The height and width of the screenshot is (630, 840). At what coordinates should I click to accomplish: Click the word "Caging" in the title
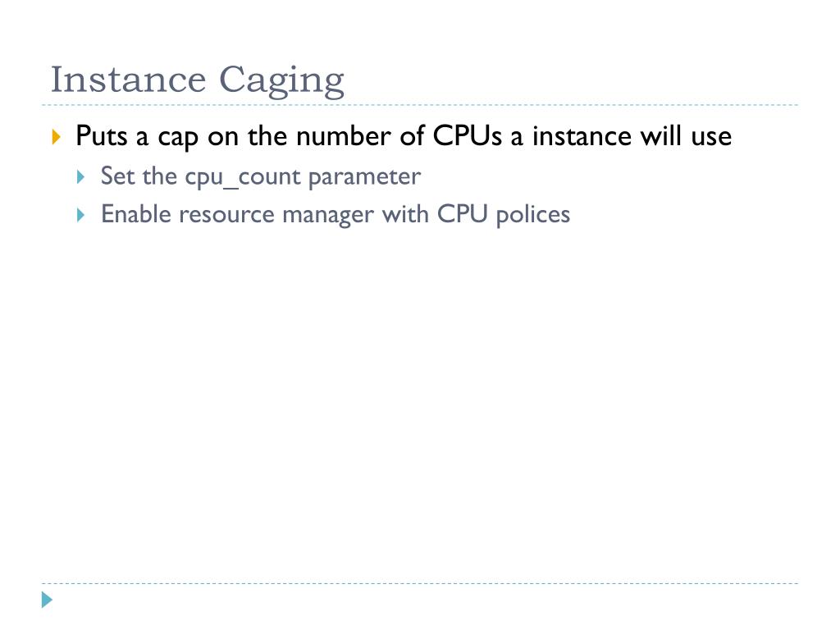282,81
